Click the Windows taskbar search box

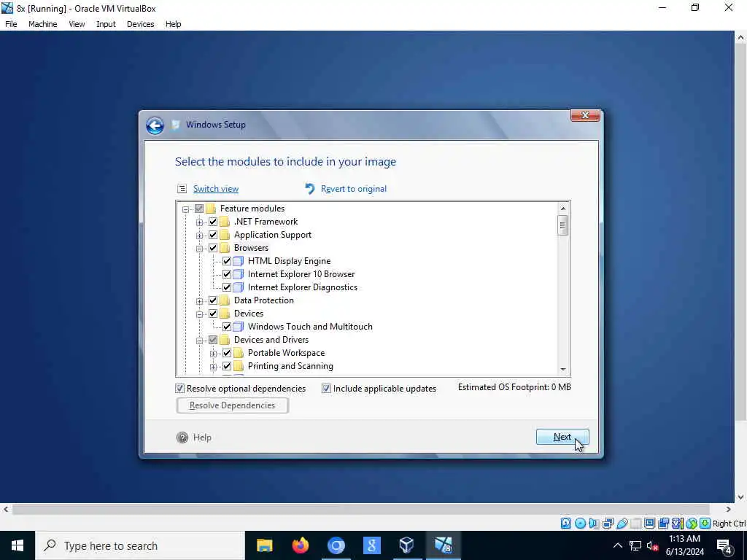click(140, 545)
